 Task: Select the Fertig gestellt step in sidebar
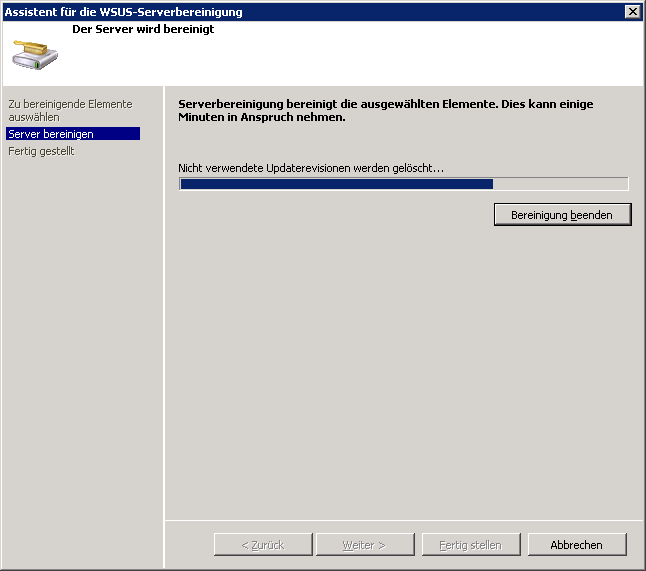pyautogui.click(x=41, y=151)
